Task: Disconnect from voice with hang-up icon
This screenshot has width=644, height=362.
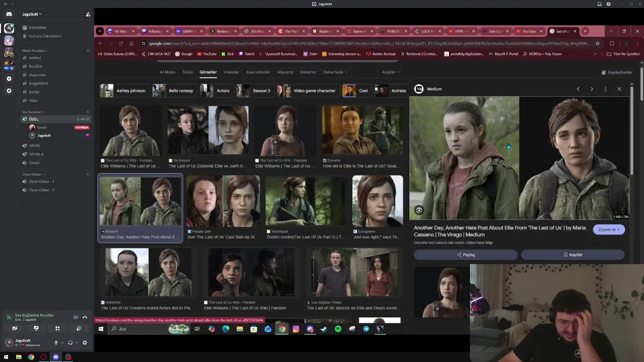Action: point(85,317)
